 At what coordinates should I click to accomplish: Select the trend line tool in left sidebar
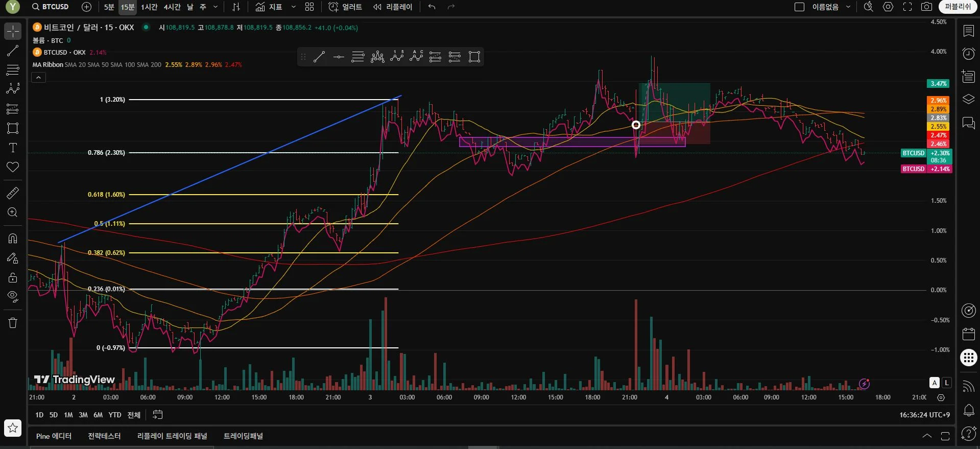[13, 51]
